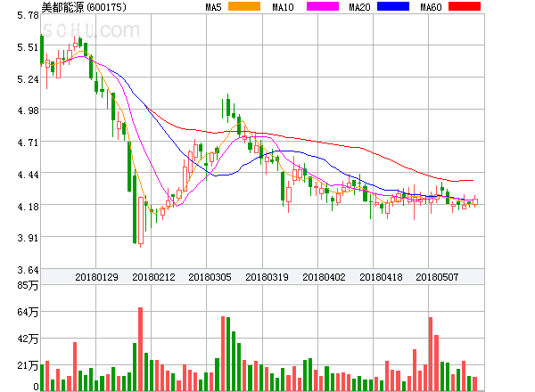Click the 20180305 date label
Screen dimensions: 535x392
[x=210, y=277]
